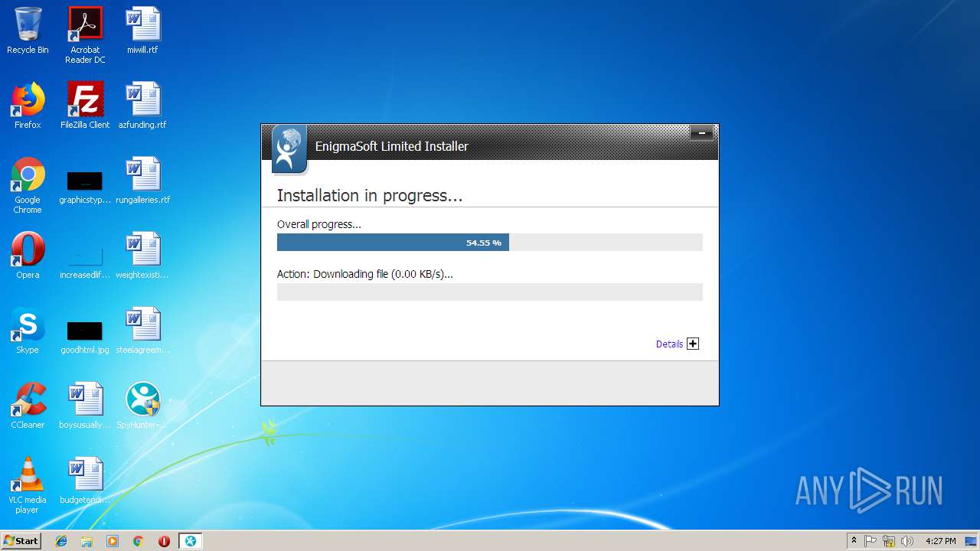
Task: Open the volume speaker tray icon
Action: [x=907, y=541]
